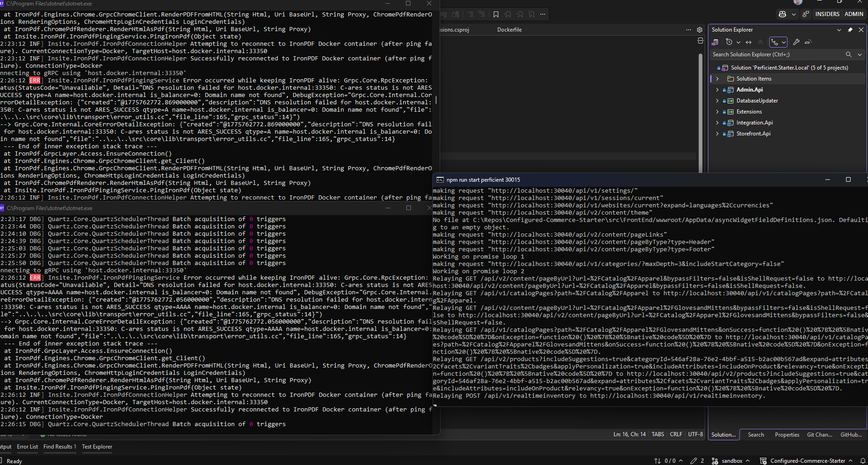Switch to the Error List tab
This screenshot has height=465, width=868.
(27, 447)
